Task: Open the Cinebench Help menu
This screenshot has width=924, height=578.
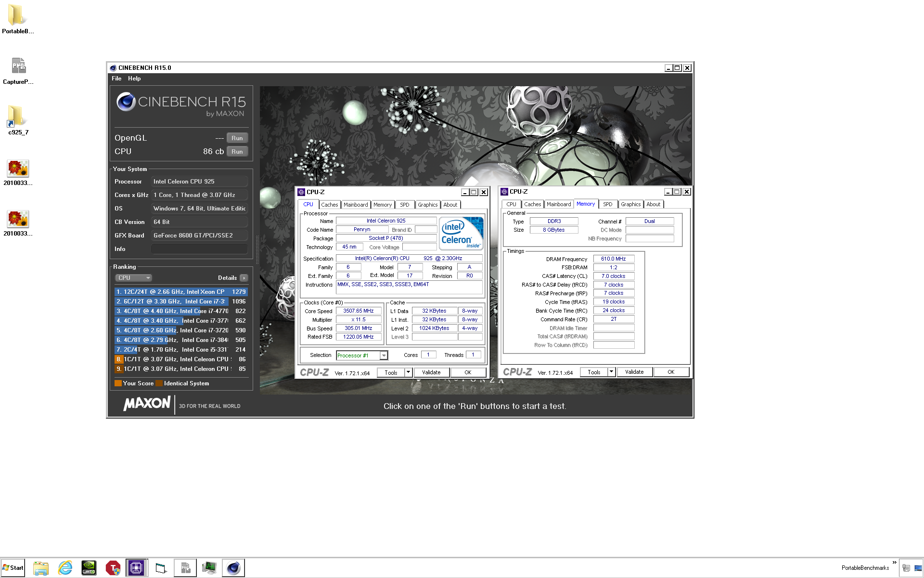Action: pos(134,79)
